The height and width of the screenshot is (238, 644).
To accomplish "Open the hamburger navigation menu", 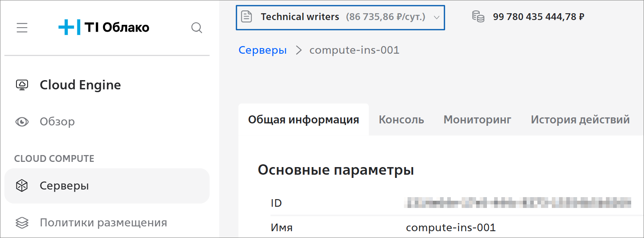I will [x=22, y=28].
